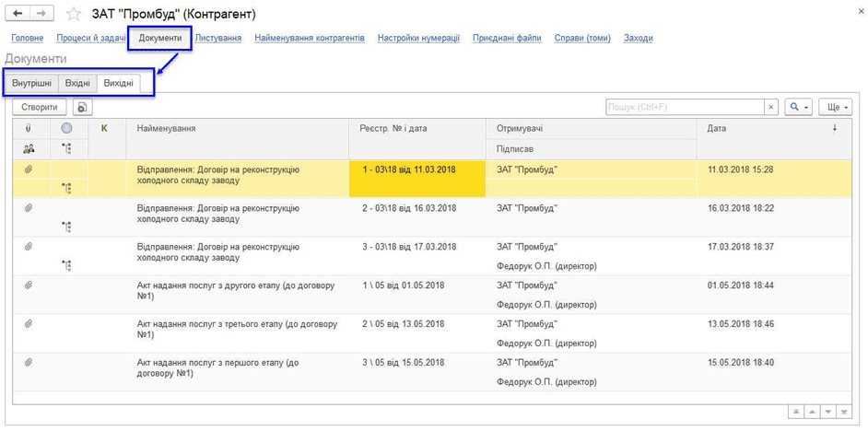The width and height of the screenshot is (868, 431).
Task: Open the magnifier search dropdown
Action: point(798,108)
